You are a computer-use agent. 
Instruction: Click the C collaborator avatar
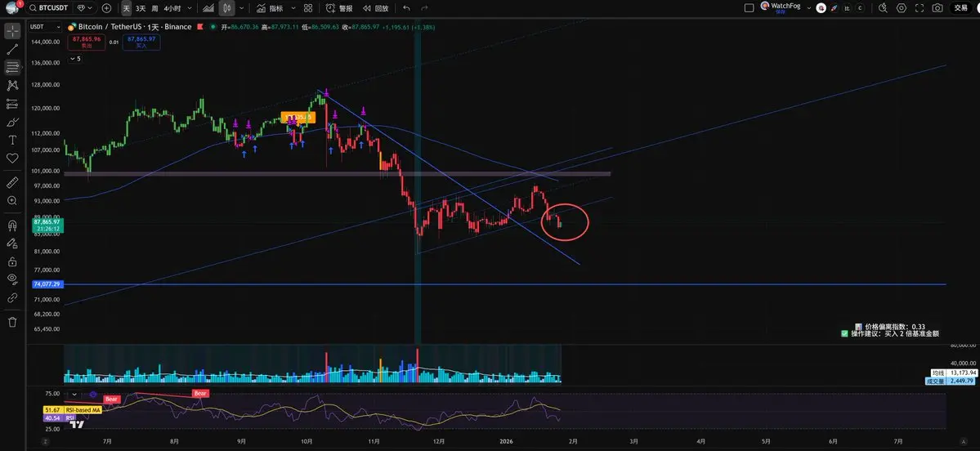pos(861,8)
